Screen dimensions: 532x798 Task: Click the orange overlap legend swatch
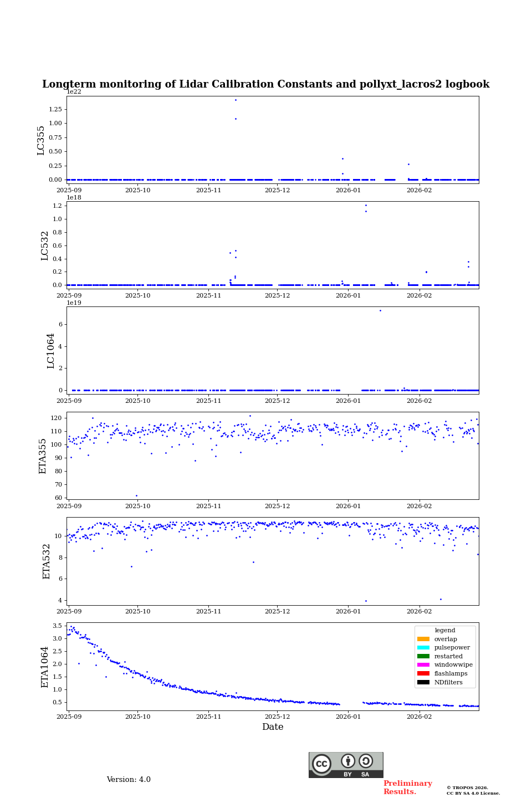click(423, 639)
